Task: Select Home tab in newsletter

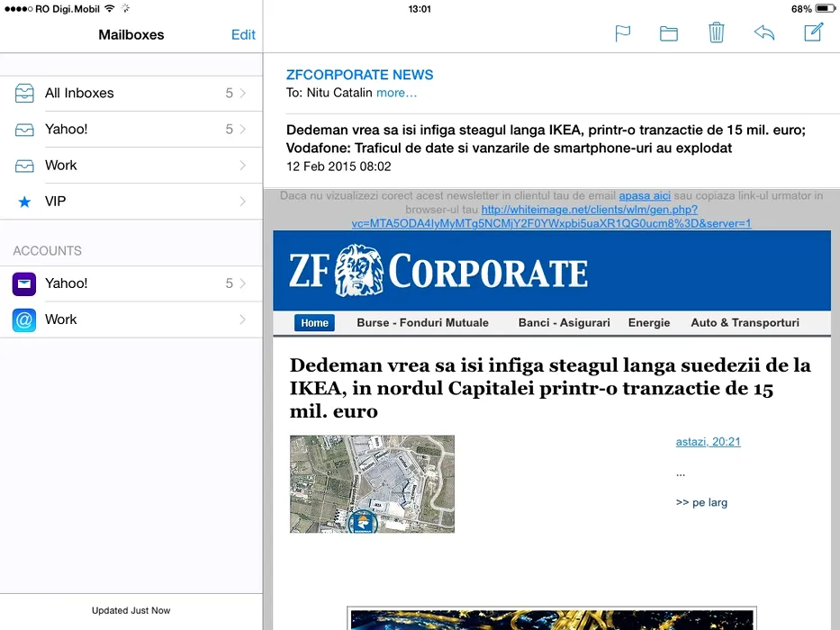Action: 314,323
